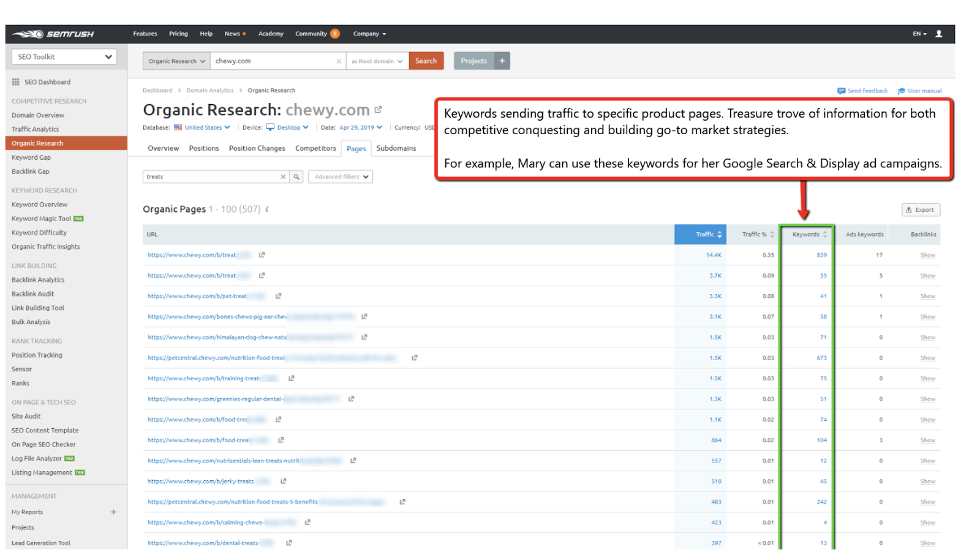Open chewy.com via title external-link icon
This screenshot has width=980, height=558.
coord(378,110)
